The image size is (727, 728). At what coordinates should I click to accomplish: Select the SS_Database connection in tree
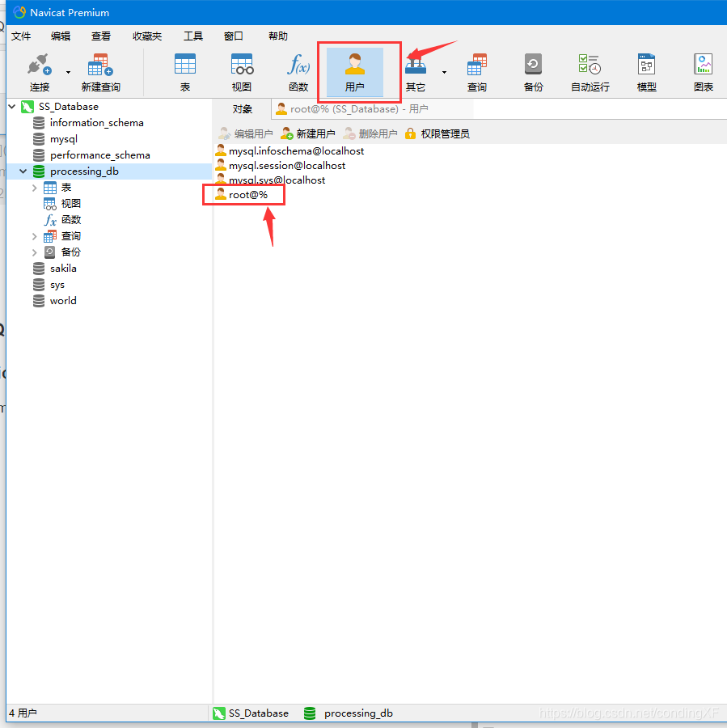pos(69,107)
